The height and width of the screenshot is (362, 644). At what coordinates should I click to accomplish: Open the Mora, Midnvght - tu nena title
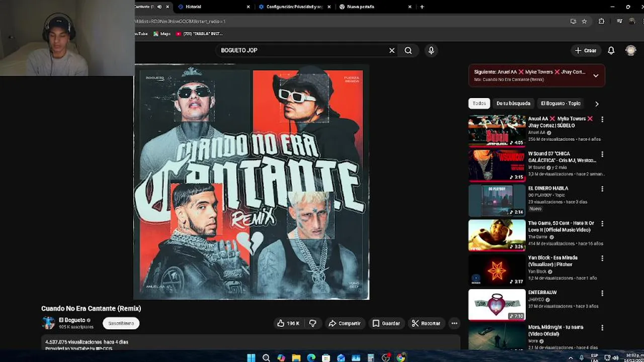555,330
